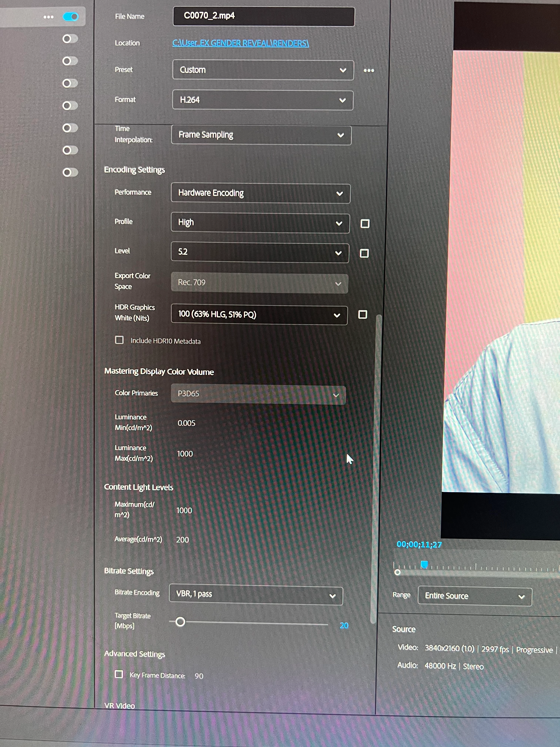Click the three-dot icon next to the enabled toggle
Screen dimensions: 560x747
[x=49, y=17]
